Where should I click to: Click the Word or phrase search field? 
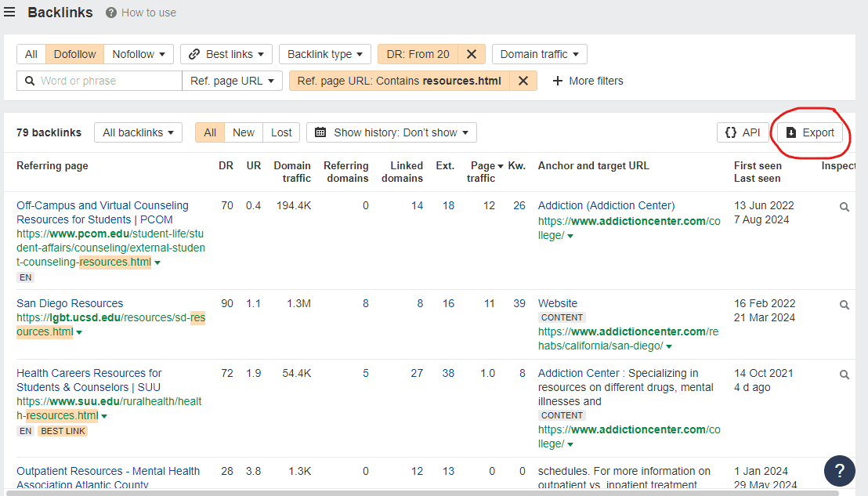99,81
